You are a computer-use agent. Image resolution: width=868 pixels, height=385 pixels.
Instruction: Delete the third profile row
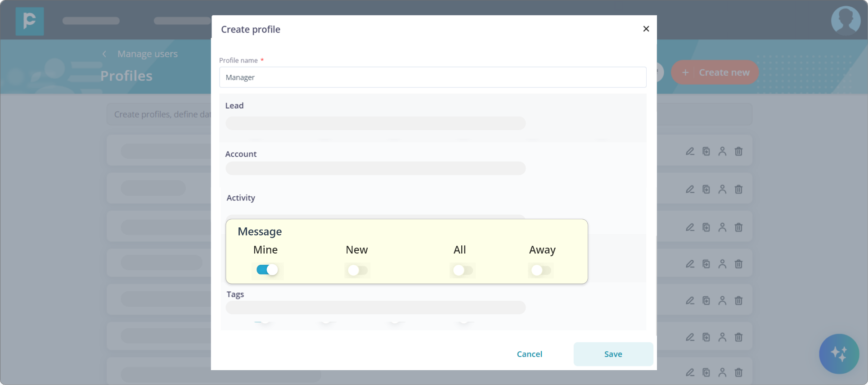[738, 227]
